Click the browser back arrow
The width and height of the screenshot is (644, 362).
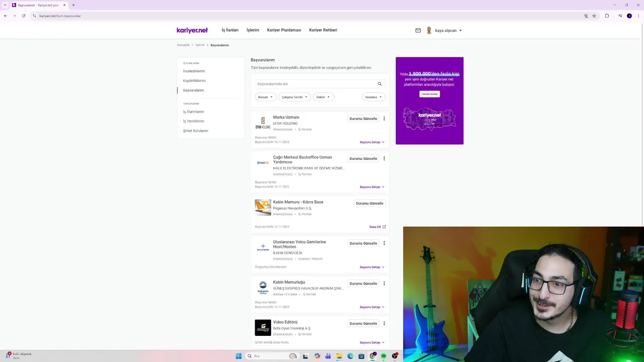6,16
